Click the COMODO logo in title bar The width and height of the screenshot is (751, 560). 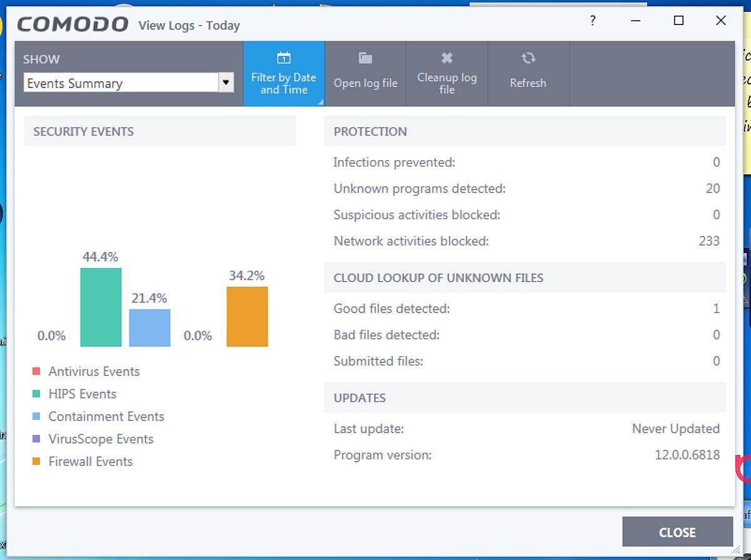(73, 24)
